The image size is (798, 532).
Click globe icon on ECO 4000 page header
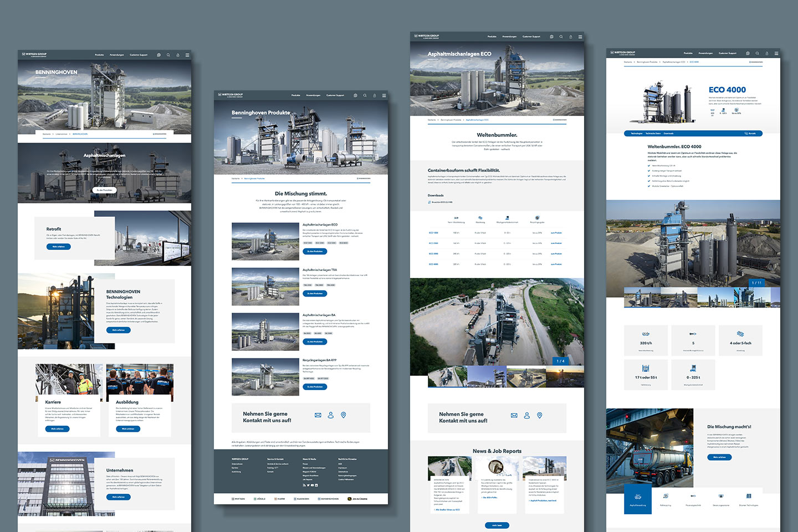click(x=748, y=53)
